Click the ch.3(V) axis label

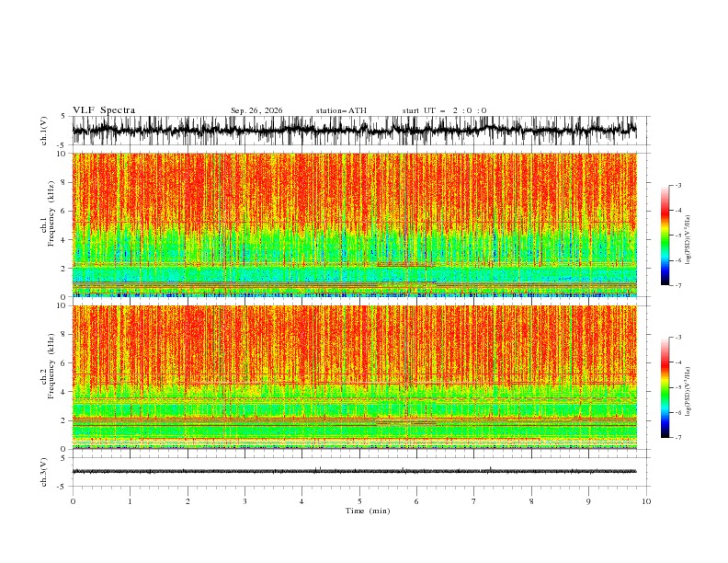click(44, 472)
